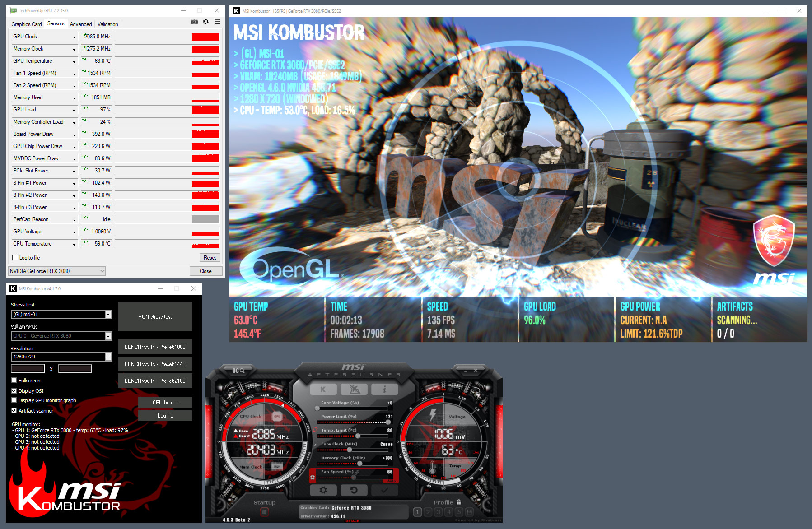812x529 pixels.
Task: Enable Log to file in GPU-Z
Action: pos(15,258)
